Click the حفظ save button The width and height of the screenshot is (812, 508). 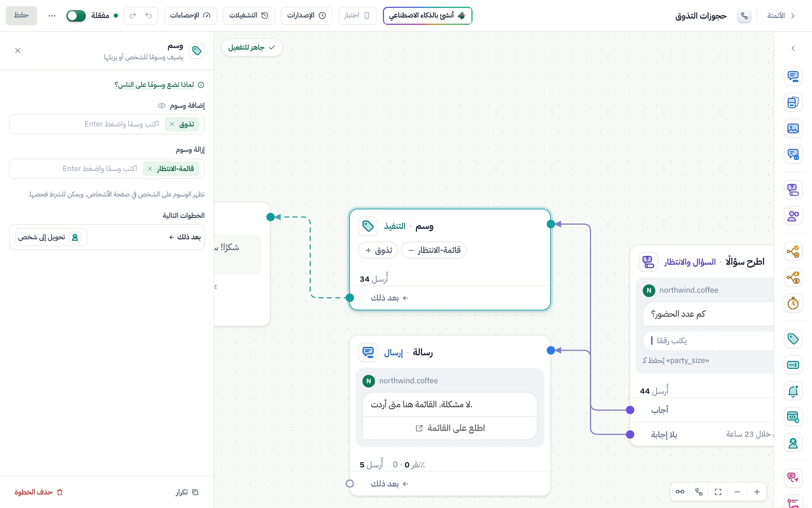tap(21, 16)
